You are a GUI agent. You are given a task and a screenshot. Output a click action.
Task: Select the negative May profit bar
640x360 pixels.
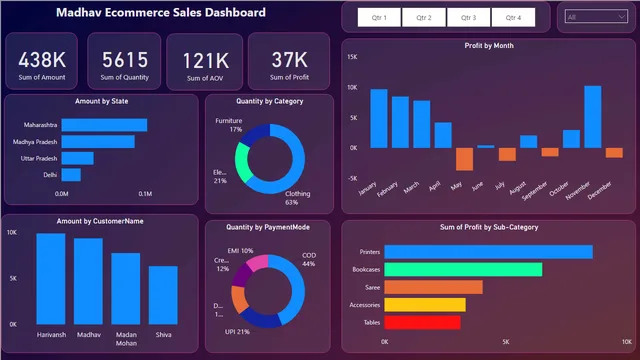464,159
